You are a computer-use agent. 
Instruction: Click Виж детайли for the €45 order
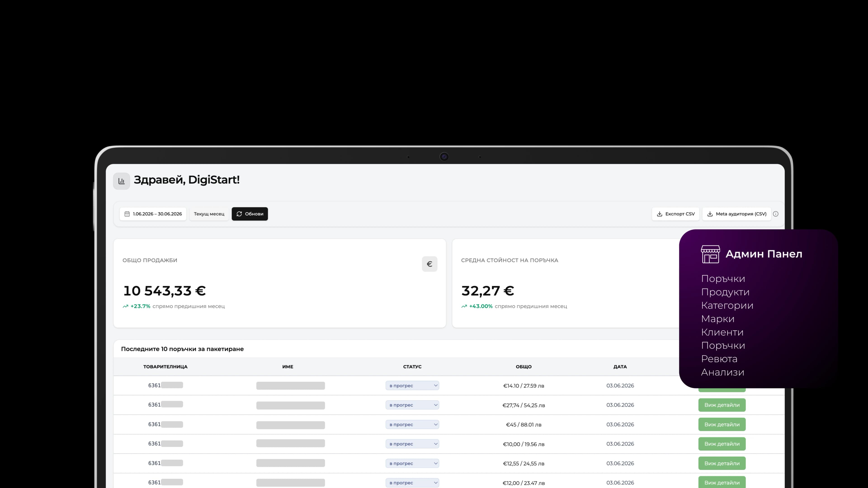click(722, 424)
